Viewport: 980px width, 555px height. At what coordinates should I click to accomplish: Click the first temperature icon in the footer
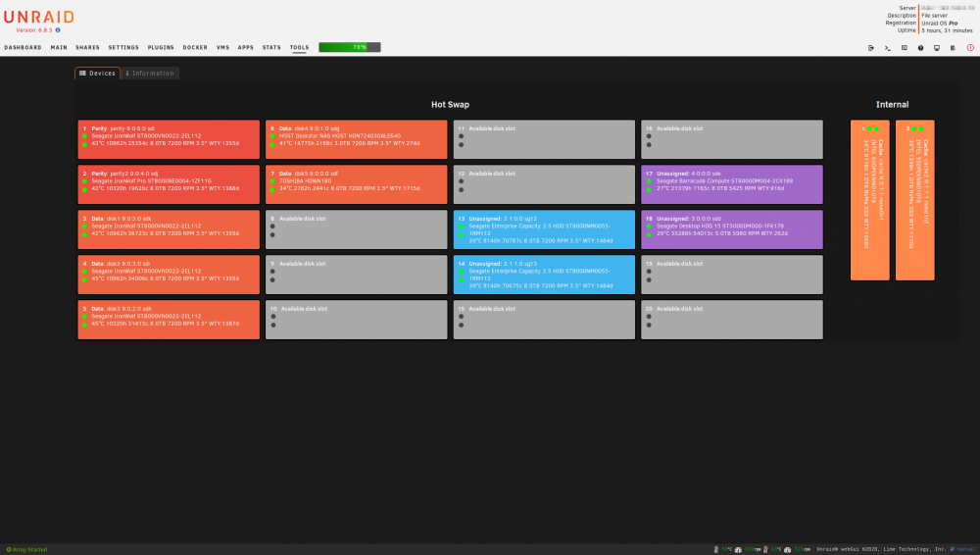tap(716, 549)
